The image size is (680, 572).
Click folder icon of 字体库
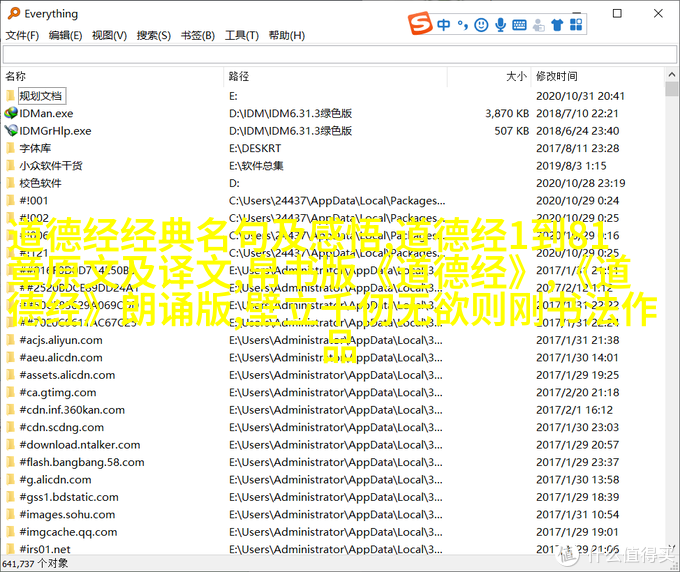pyautogui.click(x=11, y=148)
